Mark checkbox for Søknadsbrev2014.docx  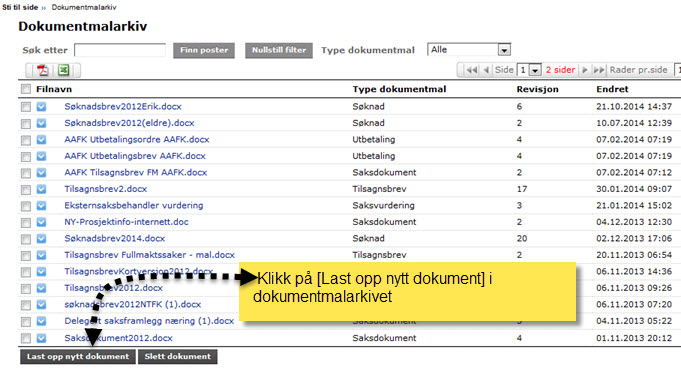click(26, 239)
